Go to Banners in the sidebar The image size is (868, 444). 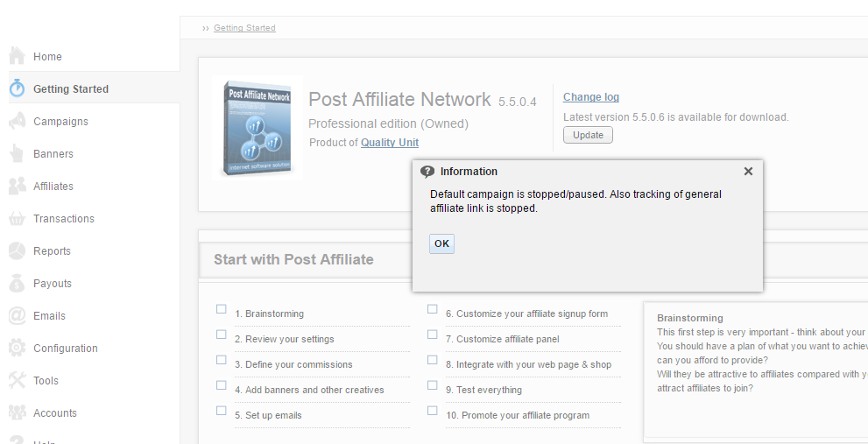click(x=53, y=154)
